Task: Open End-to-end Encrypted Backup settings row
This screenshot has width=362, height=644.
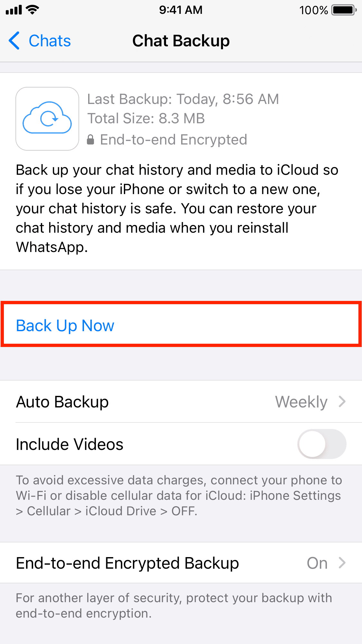Action: pyautogui.click(x=181, y=563)
